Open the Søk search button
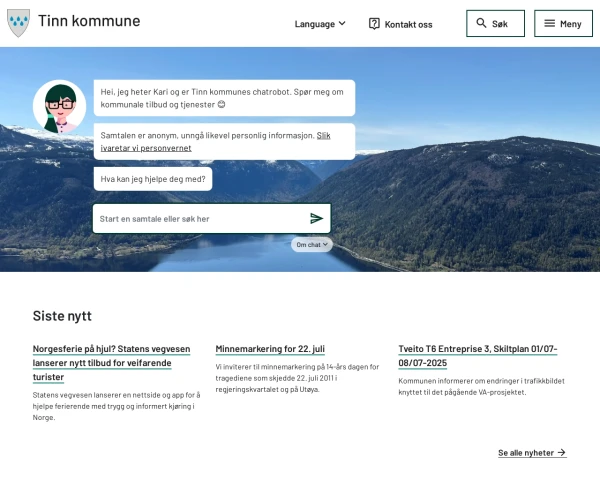The width and height of the screenshot is (600, 480). click(x=495, y=24)
